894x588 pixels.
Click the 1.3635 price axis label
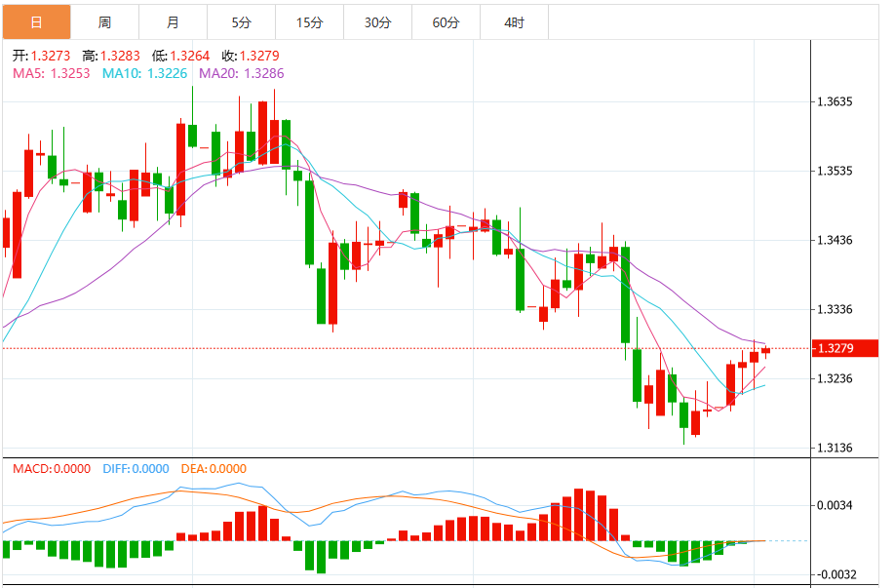836,102
